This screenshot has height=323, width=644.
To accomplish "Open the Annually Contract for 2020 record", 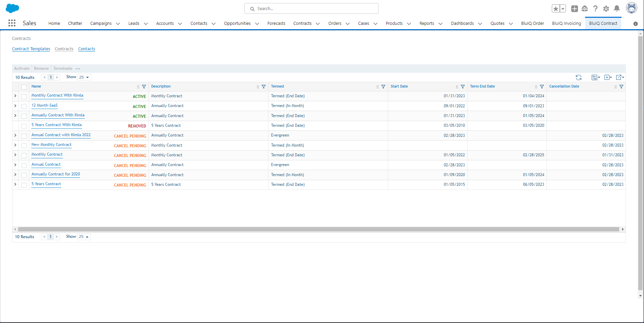I will 56,174.
